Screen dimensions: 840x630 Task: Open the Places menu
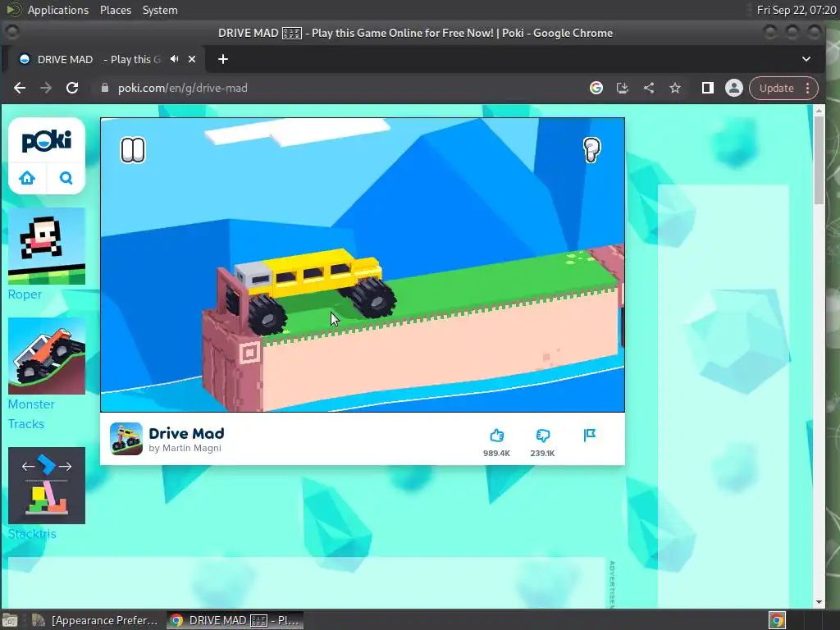click(x=116, y=10)
